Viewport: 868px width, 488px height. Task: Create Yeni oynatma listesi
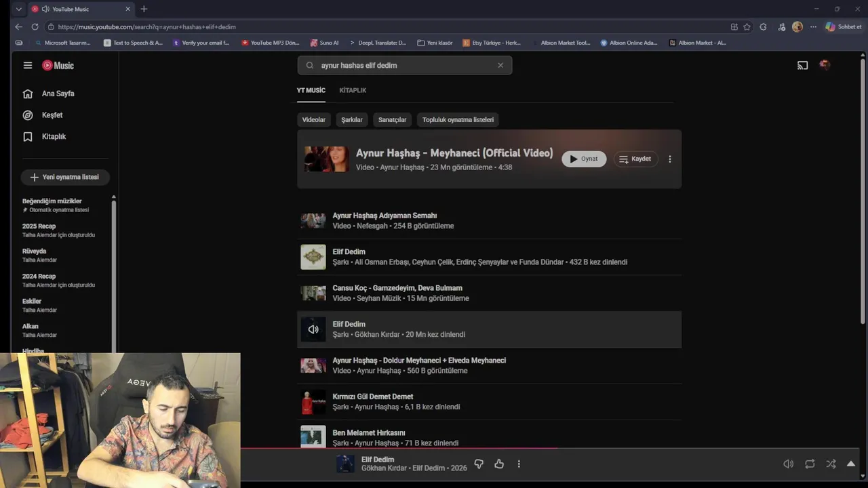coord(65,177)
